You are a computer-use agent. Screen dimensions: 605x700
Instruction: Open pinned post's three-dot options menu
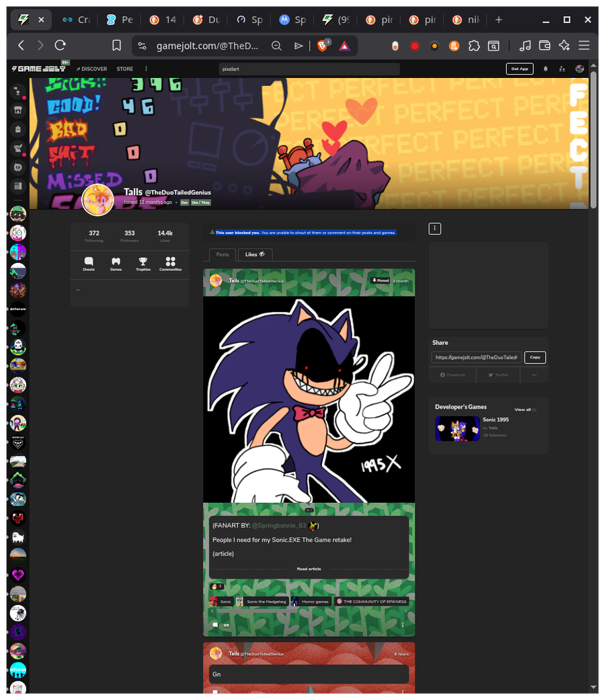pos(403,625)
